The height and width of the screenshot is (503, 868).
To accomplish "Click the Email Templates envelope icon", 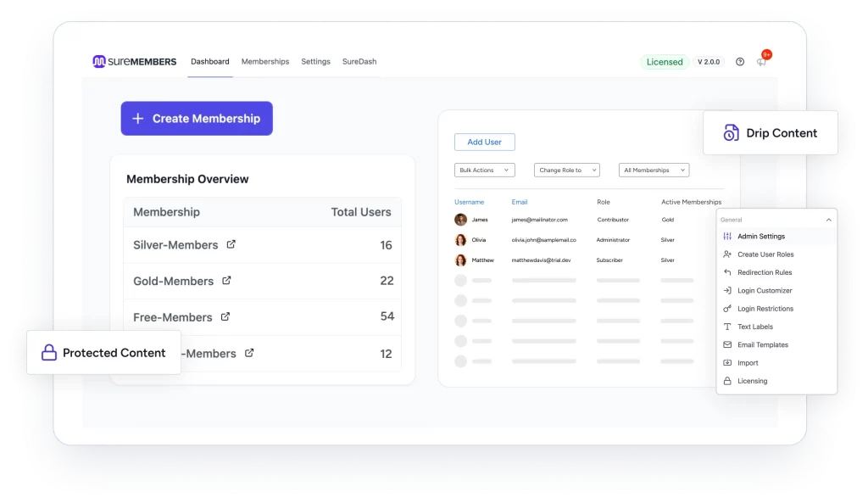I will (727, 344).
